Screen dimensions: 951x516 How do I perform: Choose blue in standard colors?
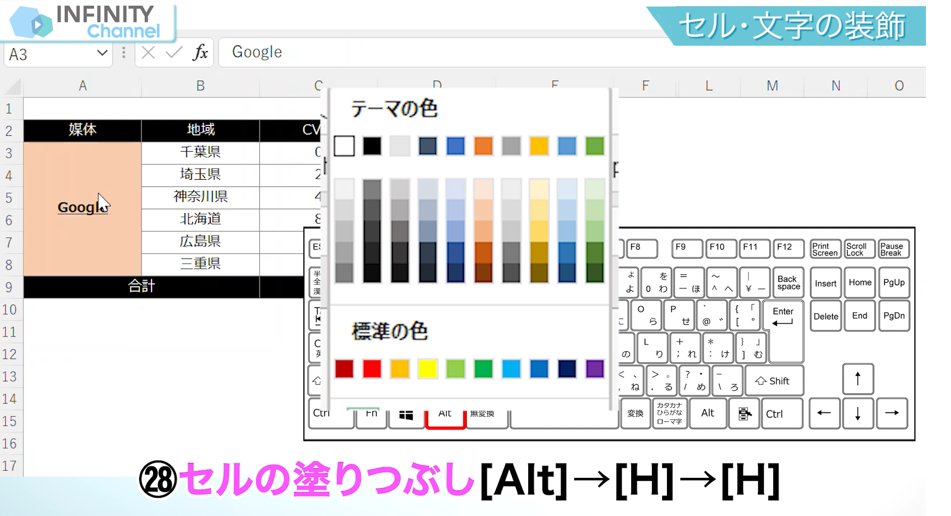pos(539,369)
